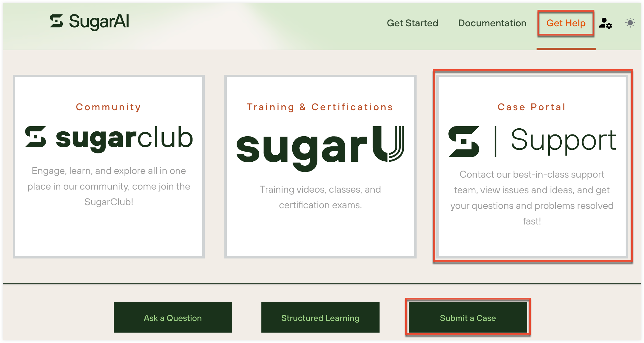
Task: Click 'Engage, learn, and explore' description text
Action: click(x=109, y=186)
